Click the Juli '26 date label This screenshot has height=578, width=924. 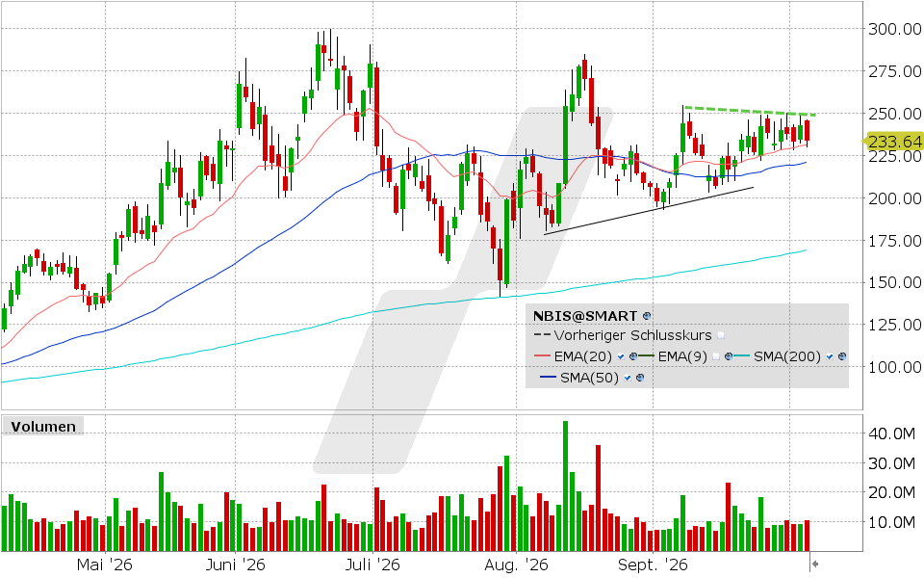372,565
